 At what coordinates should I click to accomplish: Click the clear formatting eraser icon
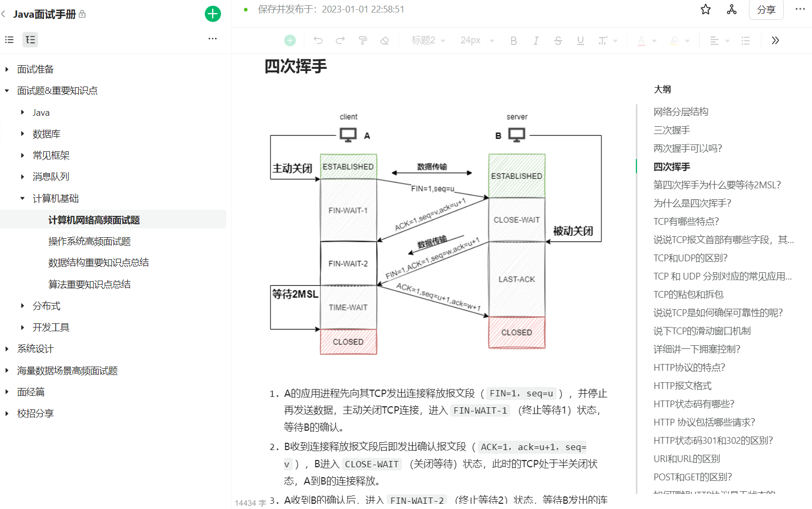click(x=385, y=41)
